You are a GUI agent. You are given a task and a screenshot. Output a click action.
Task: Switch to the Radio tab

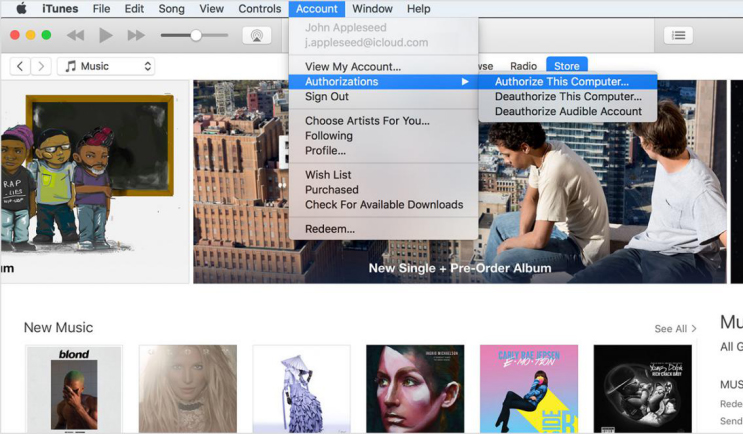click(523, 66)
